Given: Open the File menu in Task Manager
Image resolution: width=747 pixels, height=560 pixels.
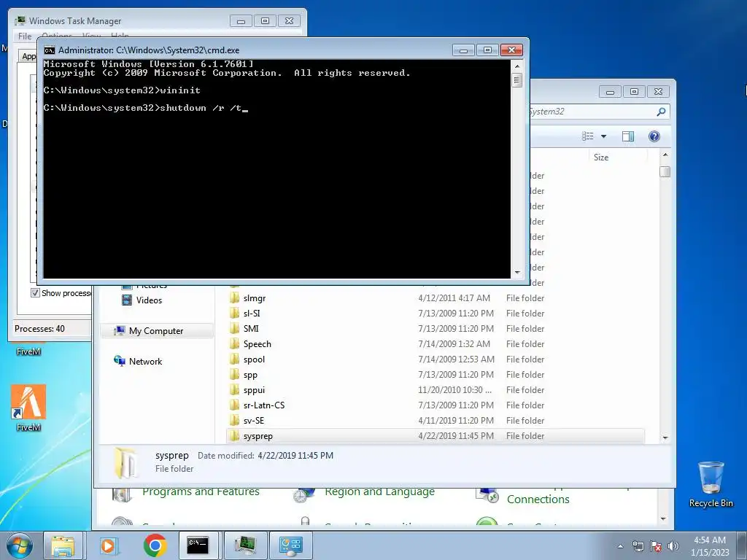Looking at the screenshot, I should [x=25, y=36].
